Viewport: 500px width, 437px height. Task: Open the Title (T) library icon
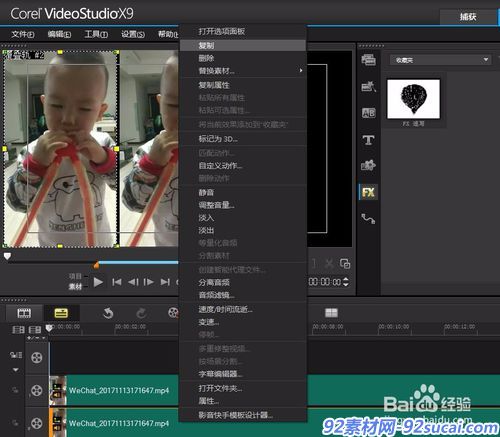tap(368, 140)
